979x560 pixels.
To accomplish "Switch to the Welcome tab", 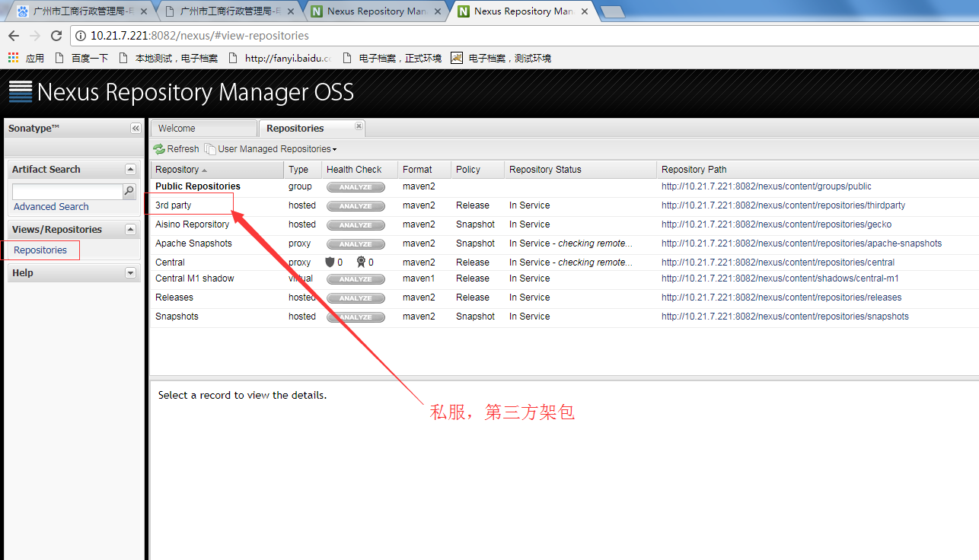I will coord(203,129).
